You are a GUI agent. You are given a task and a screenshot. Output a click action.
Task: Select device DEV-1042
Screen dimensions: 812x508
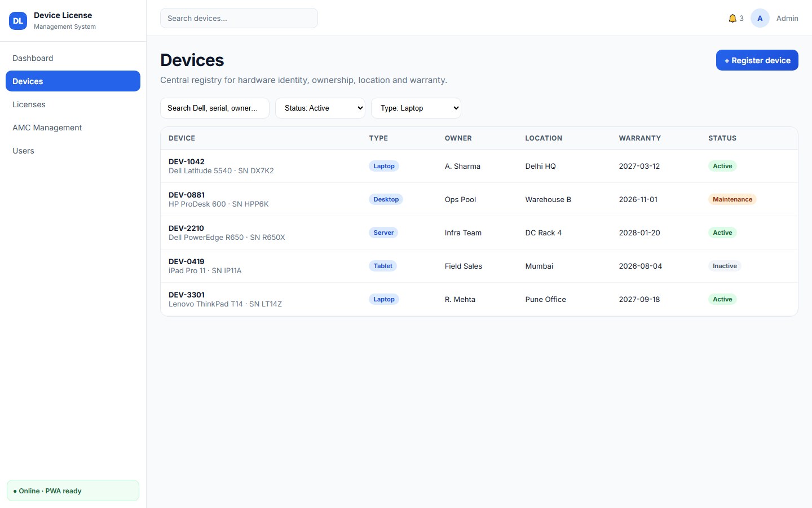point(479,166)
